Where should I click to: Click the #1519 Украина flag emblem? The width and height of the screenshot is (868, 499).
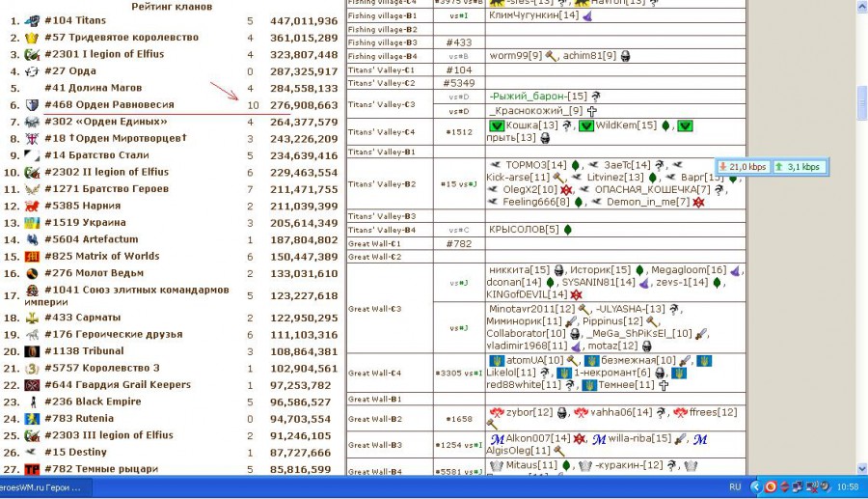click(32, 223)
